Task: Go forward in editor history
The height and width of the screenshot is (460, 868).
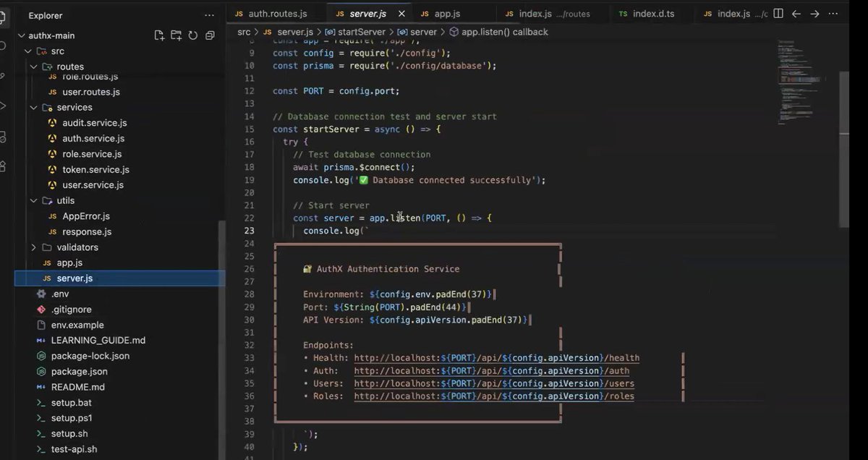Action: [814, 14]
